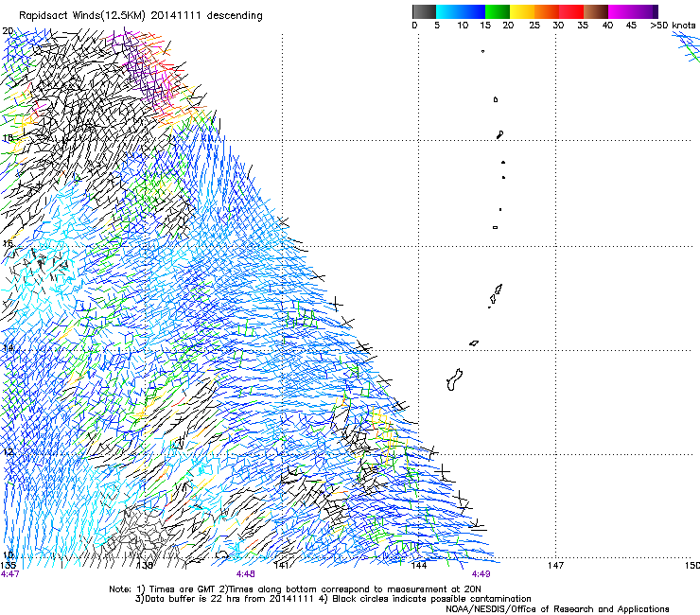This screenshot has height=615, width=700.
Task: Click the 'NOAA/NESDIS/Office of Research and Applications' credit
Action: pos(557,609)
